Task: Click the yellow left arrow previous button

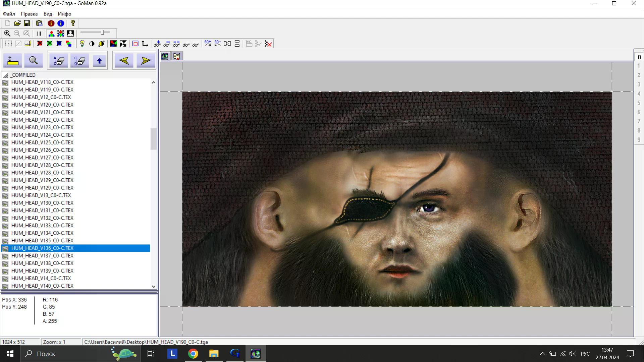Action: (124, 61)
